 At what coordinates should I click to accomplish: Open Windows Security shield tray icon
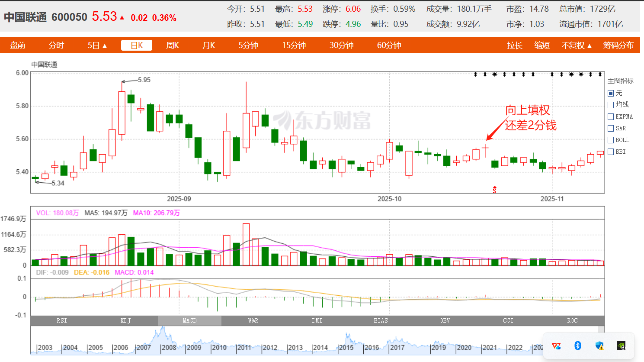(x=599, y=346)
